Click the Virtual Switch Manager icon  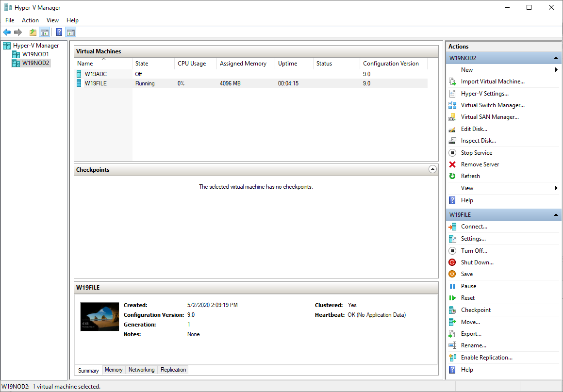click(x=452, y=105)
